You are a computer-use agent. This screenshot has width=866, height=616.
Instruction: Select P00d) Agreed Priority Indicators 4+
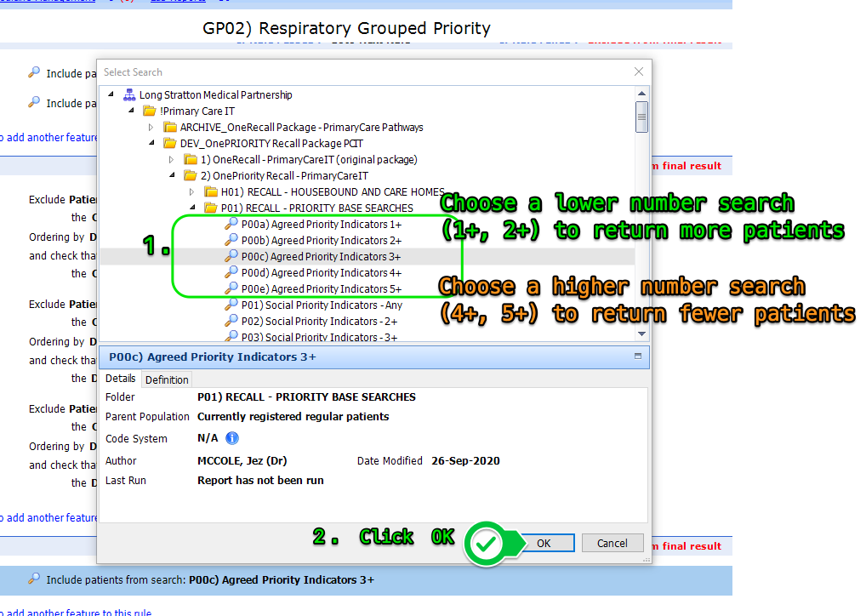(x=321, y=272)
